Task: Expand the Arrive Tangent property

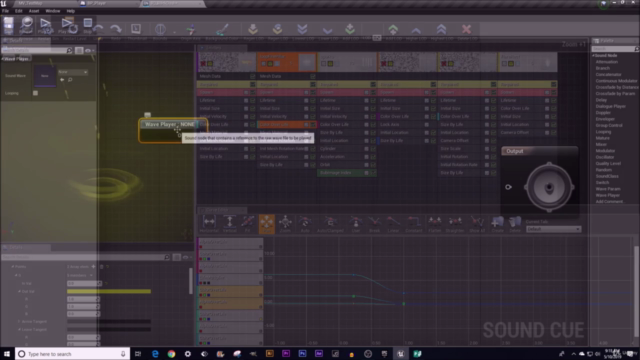Action: [19, 322]
